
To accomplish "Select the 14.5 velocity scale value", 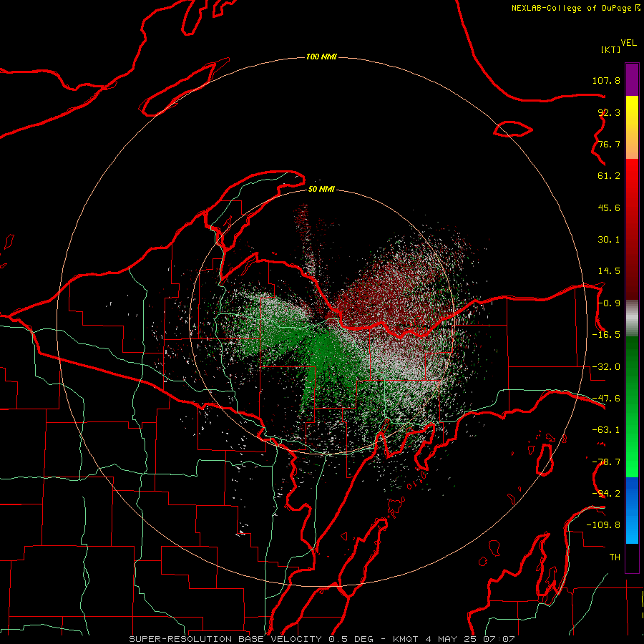I will (x=609, y=271).
